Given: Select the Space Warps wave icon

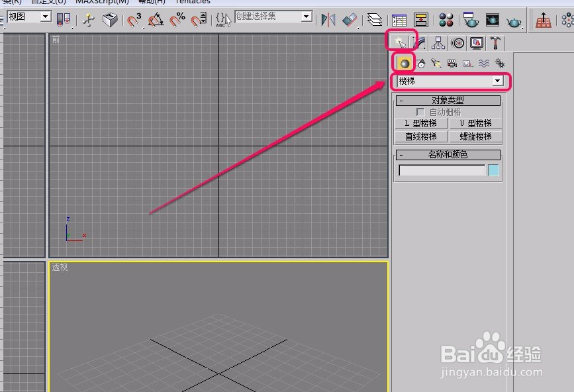Looking at the screenshot, I should [x=483, y=64].
